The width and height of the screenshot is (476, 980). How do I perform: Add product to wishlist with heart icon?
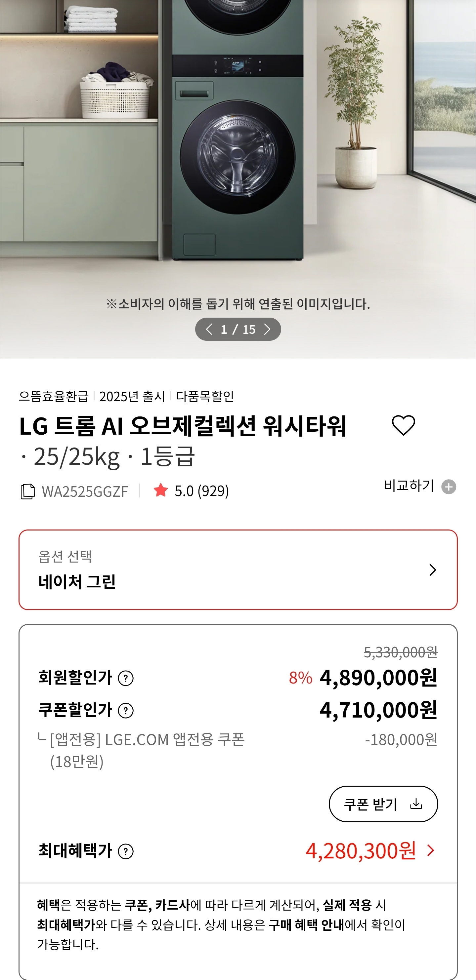click(403, 425)
